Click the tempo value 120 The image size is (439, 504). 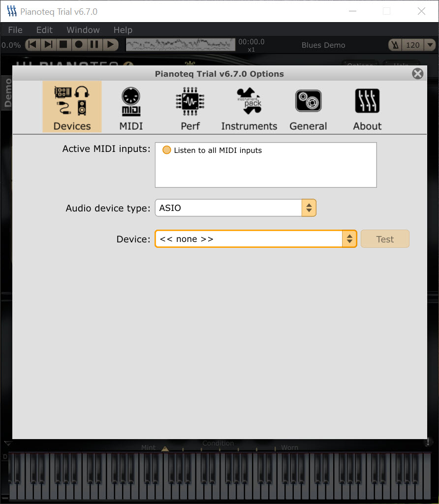(412, 45)
